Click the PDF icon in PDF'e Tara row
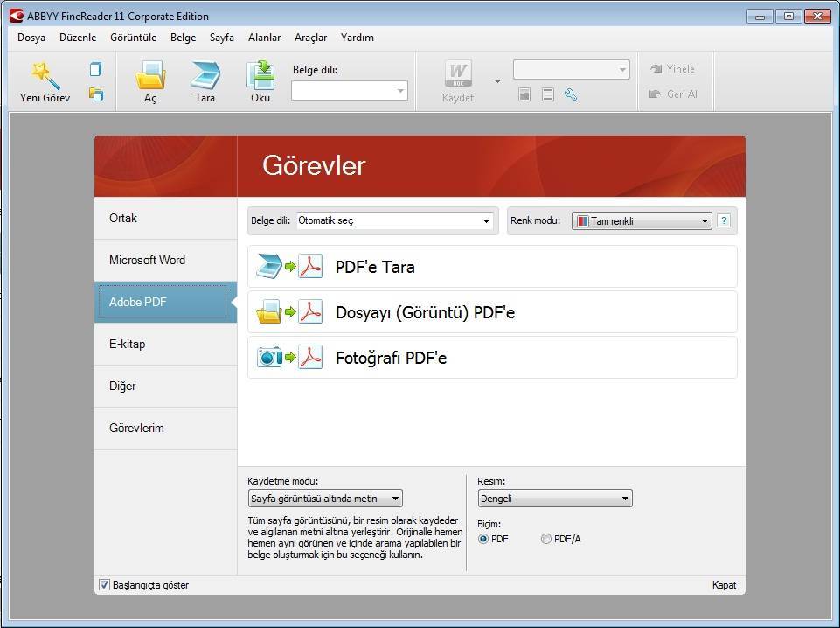840x628 pixels. 310,266
